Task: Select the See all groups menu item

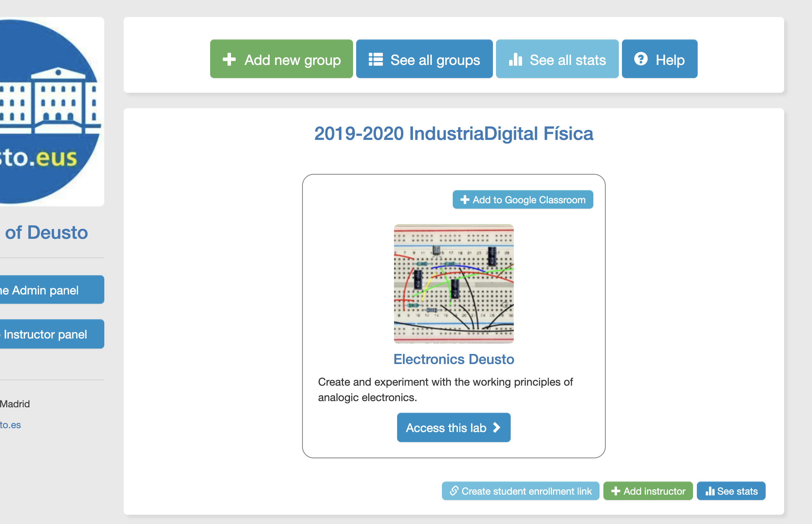Action: [424, 59]
